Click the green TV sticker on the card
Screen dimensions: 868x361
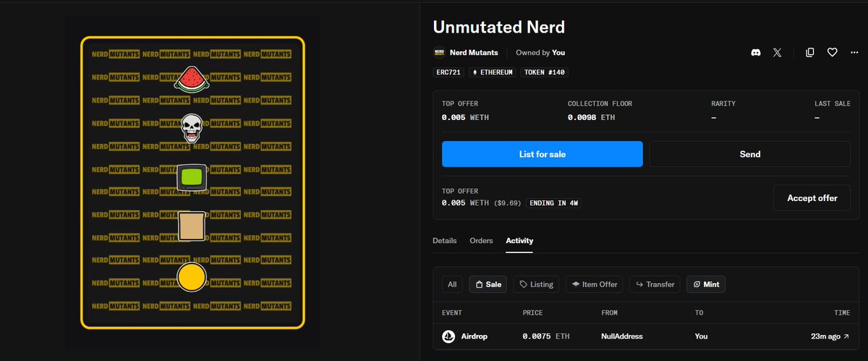[x=192, y=177]
